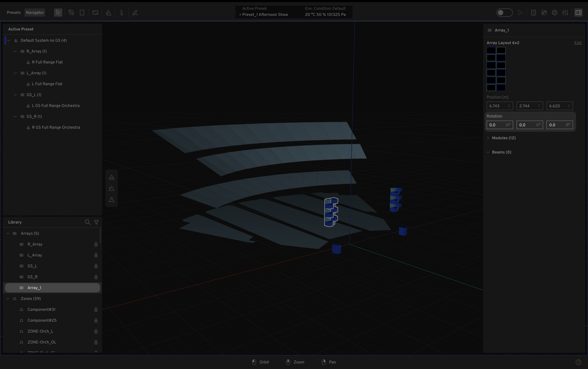Collapse the GS_L (1) tree node
The image size is (588, 369).
pos(15,95)
